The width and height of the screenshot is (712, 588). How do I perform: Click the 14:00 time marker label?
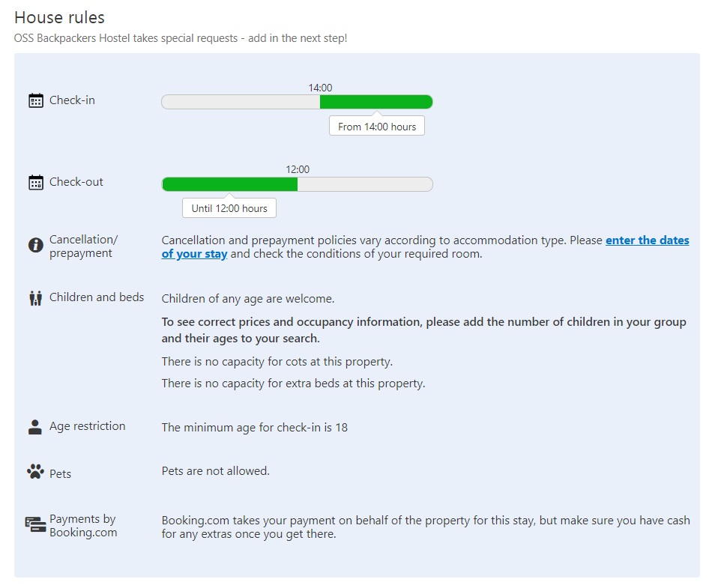tap(320, 88)
